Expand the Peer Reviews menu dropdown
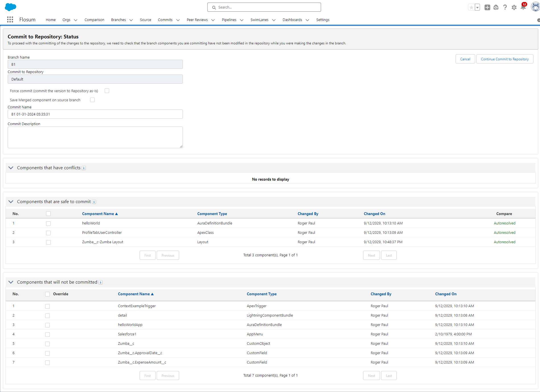540x392 pixels. point(213,20)
